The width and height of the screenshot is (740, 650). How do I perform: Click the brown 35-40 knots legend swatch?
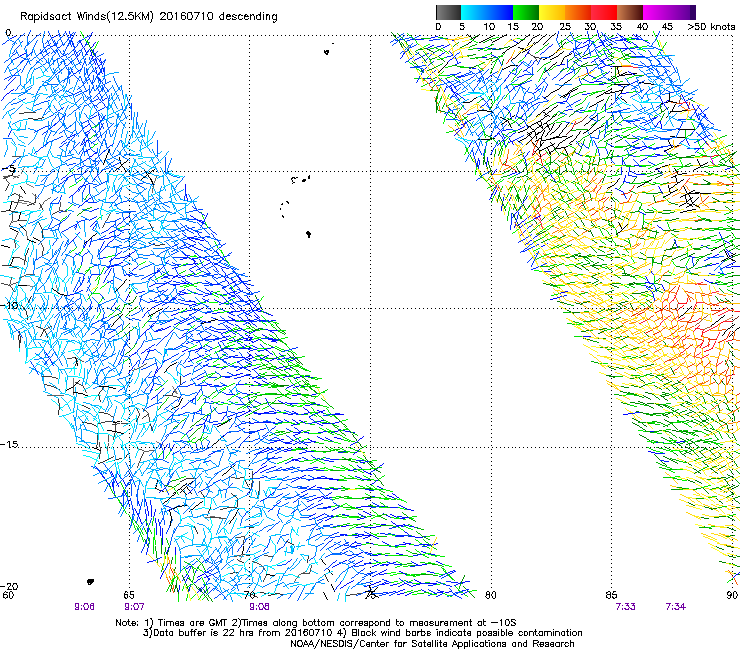(x=630, y=12)
